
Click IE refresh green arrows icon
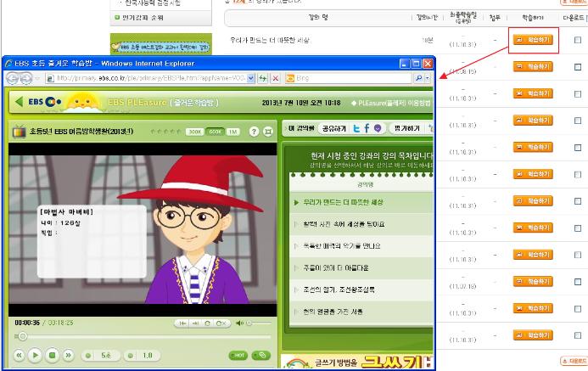(x=263, y=78)
